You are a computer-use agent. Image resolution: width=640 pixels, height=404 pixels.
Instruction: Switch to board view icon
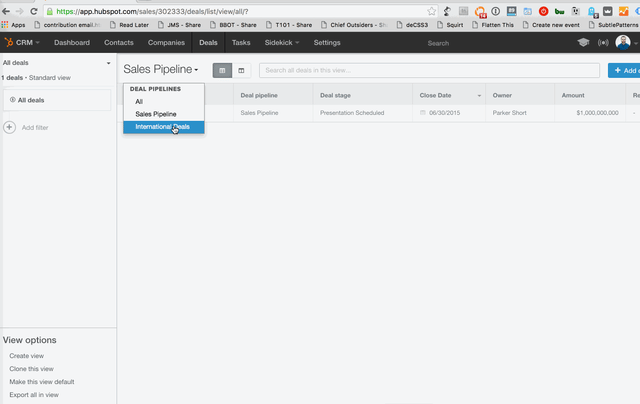click(x=241, y=70)
